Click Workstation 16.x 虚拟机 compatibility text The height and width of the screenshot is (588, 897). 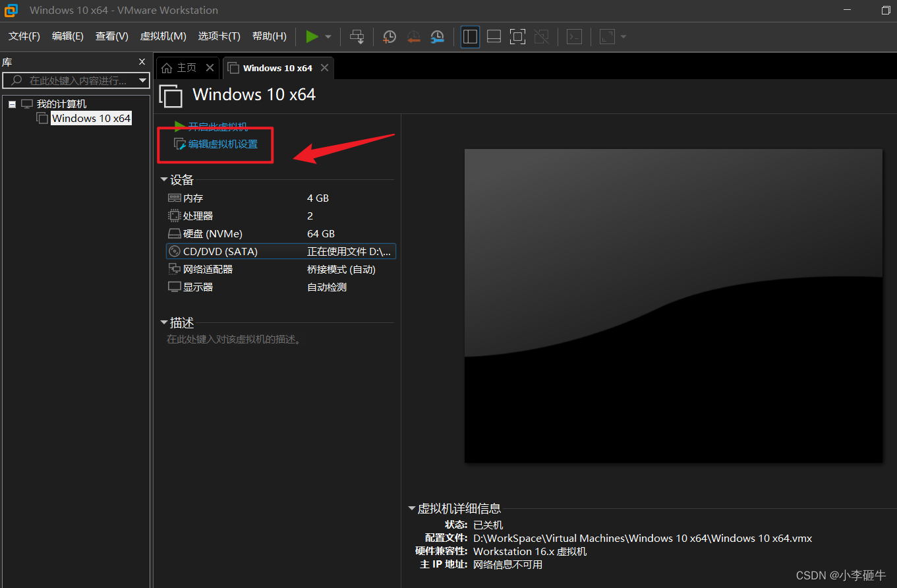(530, 551)
